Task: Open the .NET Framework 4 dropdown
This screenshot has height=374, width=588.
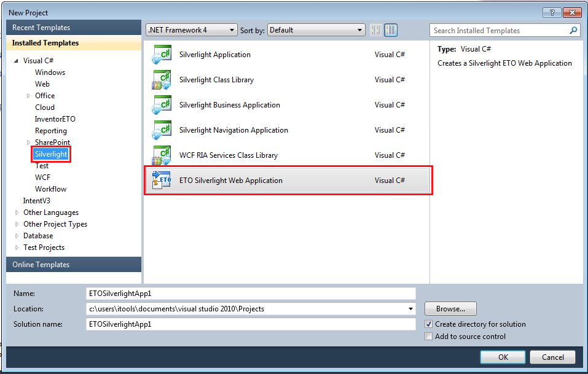Action: [x=191, y=30]
